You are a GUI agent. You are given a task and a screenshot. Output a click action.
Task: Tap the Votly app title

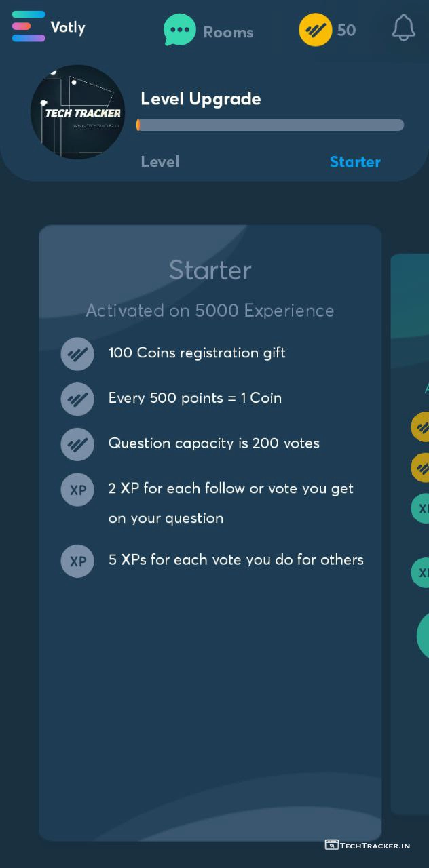pos(68,28)
